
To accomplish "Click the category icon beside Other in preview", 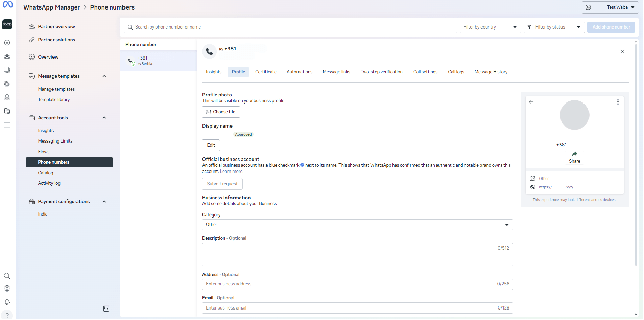I will pyautogui.click(x=533, y=178).
